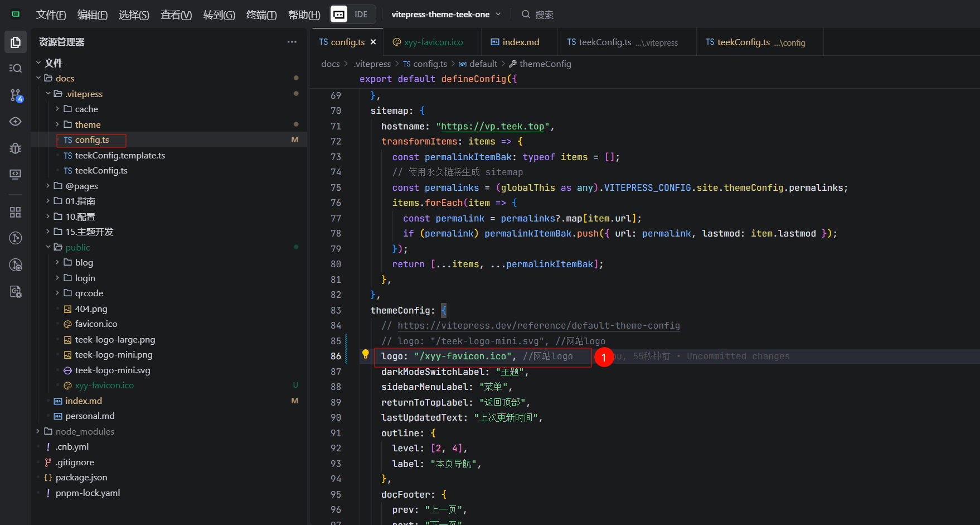Open the Extensions grid icon

pos(16,212)
